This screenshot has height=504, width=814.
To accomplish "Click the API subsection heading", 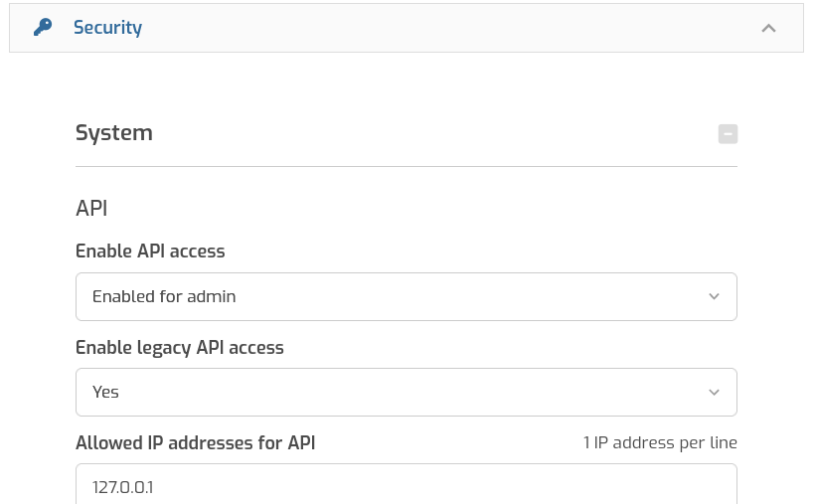I will tap(91, 208).
